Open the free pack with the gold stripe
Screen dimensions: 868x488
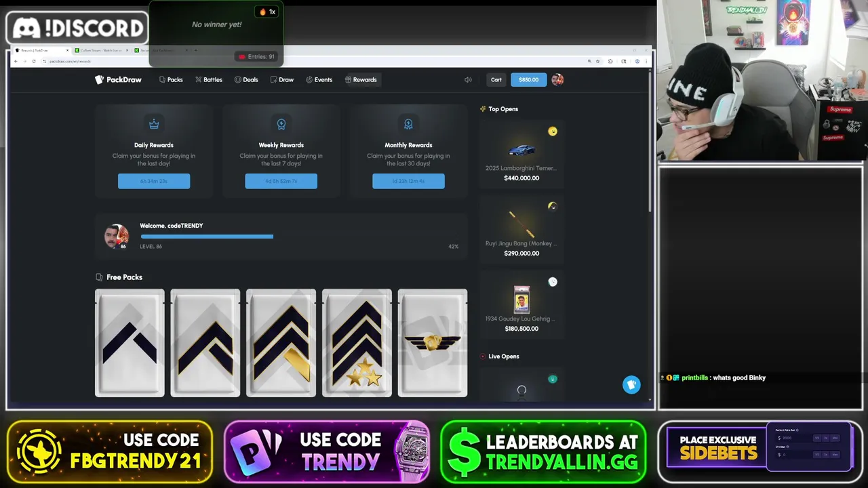[x=281, y=343]
